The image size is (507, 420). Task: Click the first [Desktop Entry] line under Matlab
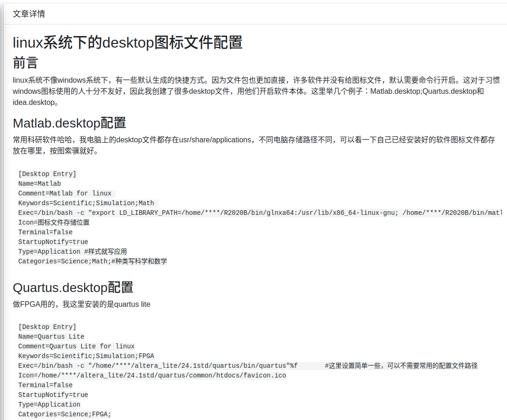pyautogui.click(x=47, y=174)
